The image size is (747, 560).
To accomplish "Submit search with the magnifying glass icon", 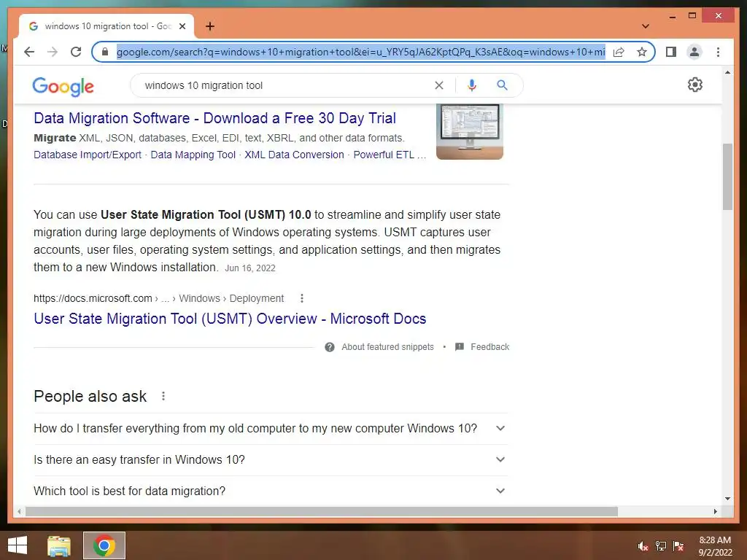I will click(502, 85).
